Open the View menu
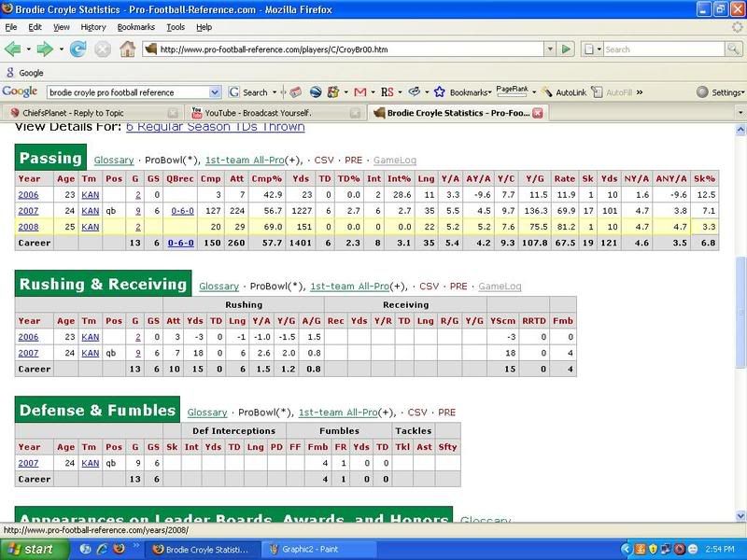Viewport: 747px width, 560px height. pos(61,27)
